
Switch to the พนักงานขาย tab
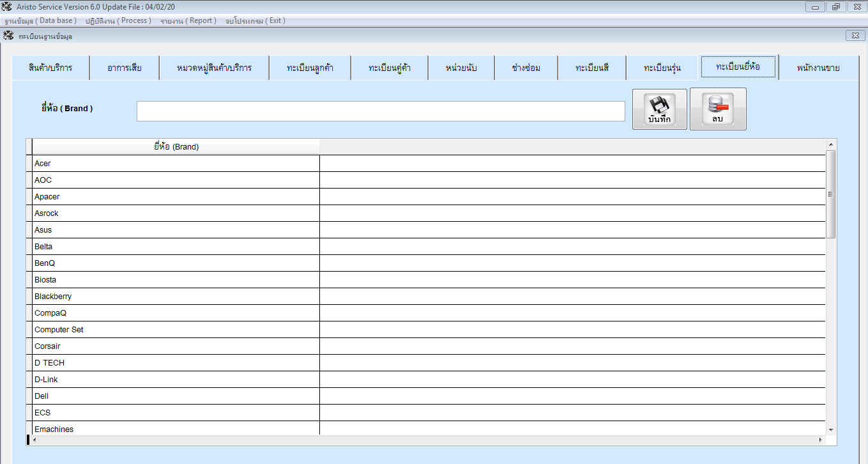pyautogui.click(x=818, y=68)
